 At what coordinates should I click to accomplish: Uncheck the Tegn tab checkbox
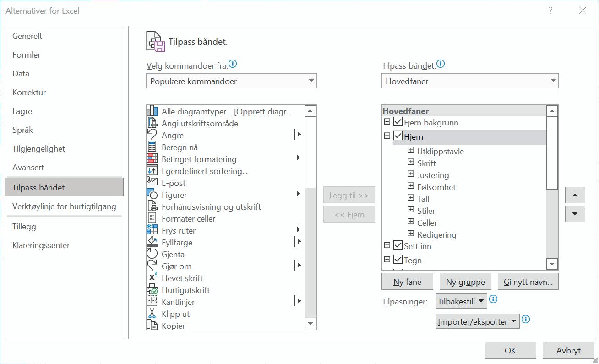[398, 260]
